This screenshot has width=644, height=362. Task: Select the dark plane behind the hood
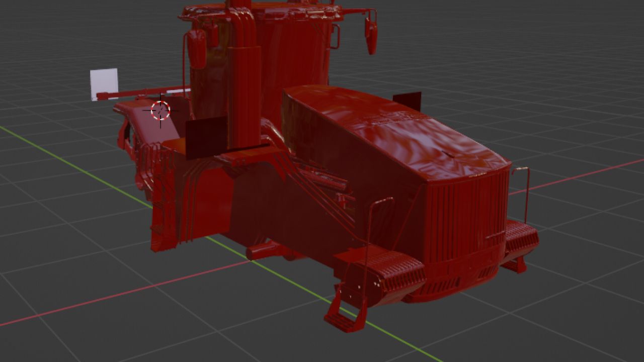[x=407, y=102]
